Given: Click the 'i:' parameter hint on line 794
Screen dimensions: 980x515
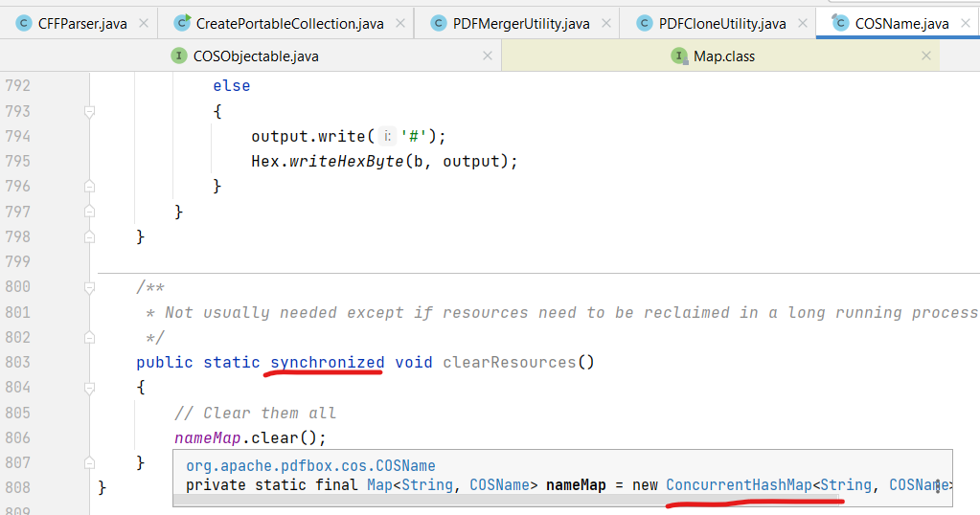Looking at the screenshot, I should click(388, 136).
